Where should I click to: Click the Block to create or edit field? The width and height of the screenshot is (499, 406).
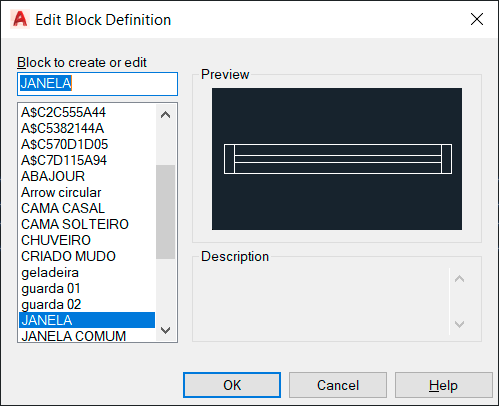[97, 84]
